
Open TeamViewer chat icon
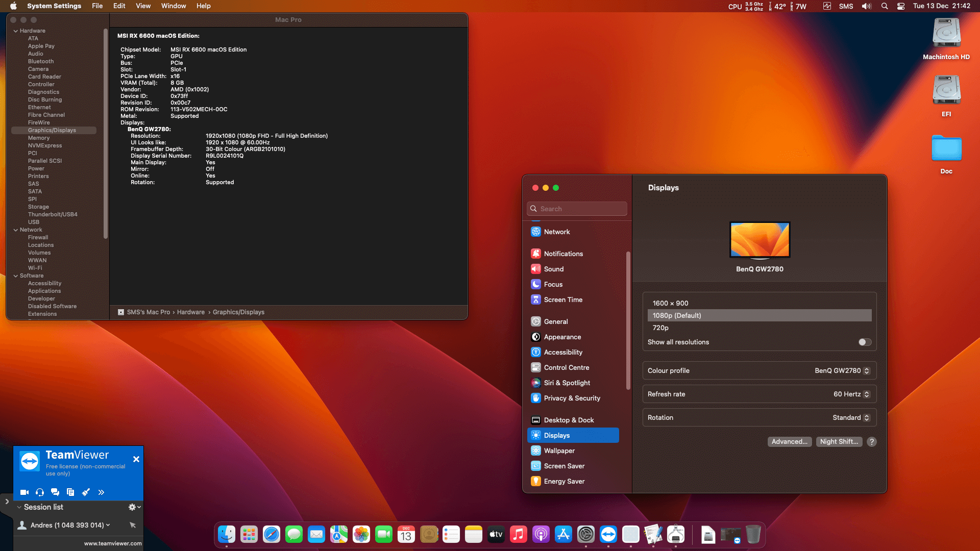click(x=55, y=492)
